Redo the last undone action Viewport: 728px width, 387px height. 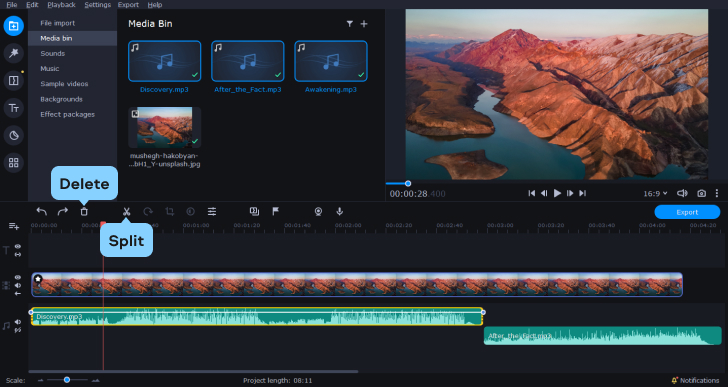[63, 212]
